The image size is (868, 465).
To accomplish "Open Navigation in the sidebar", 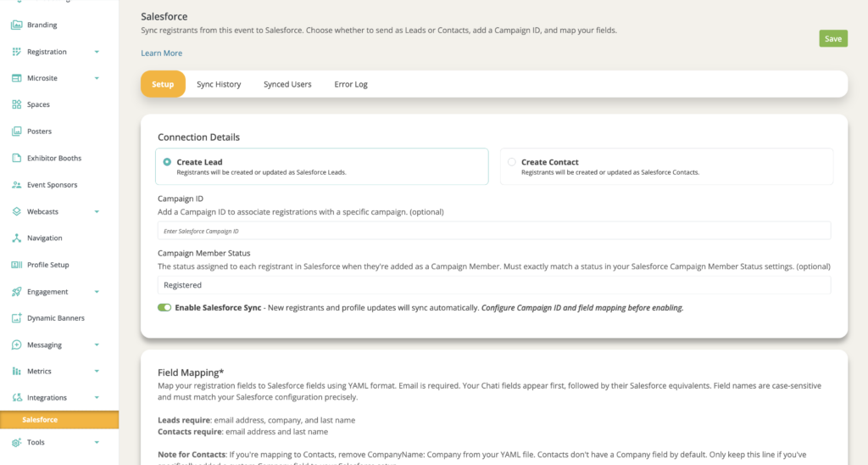I will [x=44, y=238].
